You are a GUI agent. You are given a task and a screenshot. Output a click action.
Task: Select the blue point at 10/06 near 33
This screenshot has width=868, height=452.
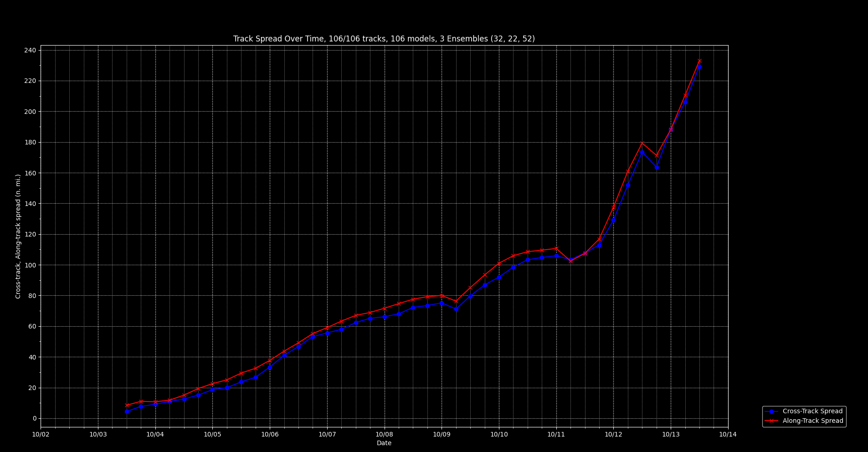pyautogui.click(x=270, y=367)
